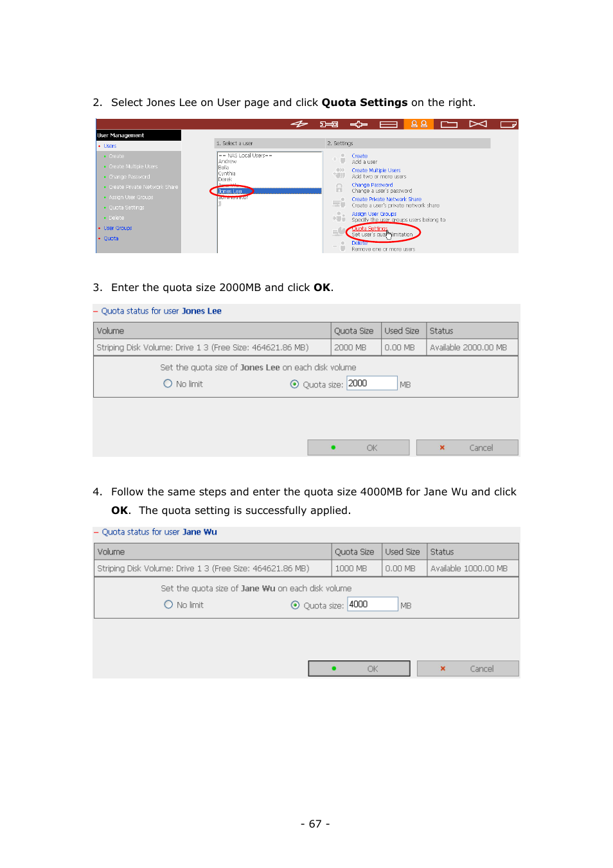Collapse Quota status for user Jones Lee
Viewport: 613px width, 868px height.
point(96,311)
